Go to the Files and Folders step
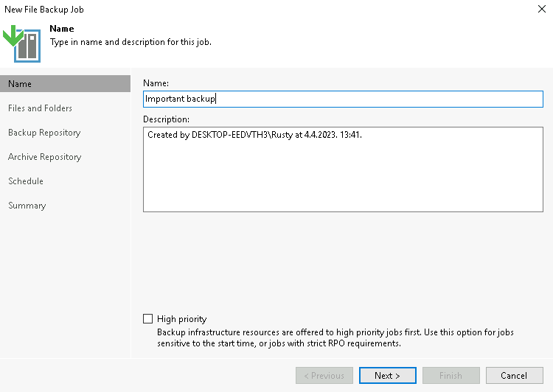The height and width of the screenshot is (392, 553). point(40,108)
